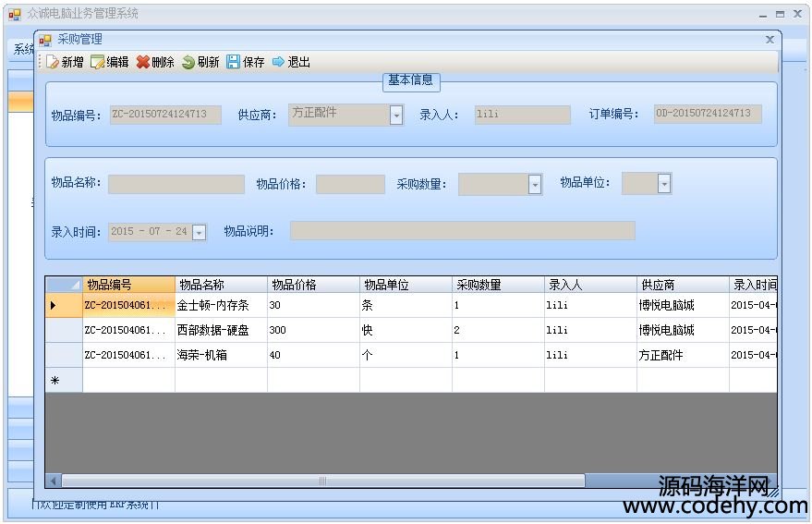Open the 供应商 supplier dropdown
The width and height of the screenshot is (812, 524).
pyautogui.click(x=396, y=116)
